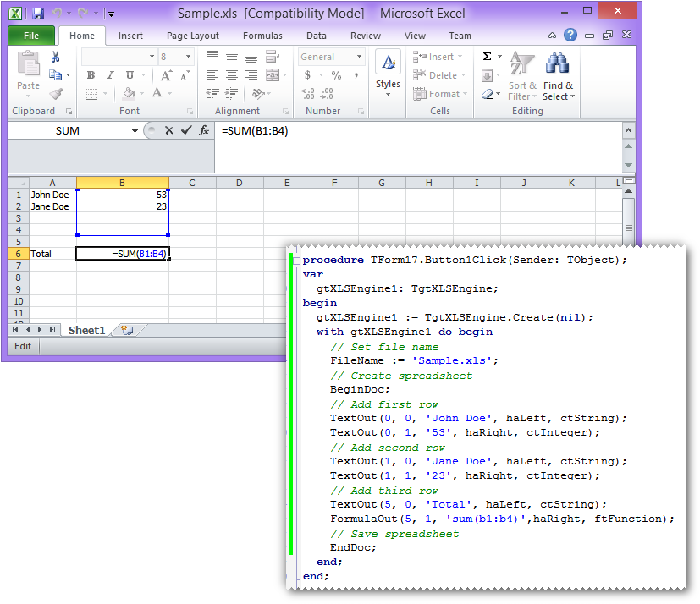Click the Undo arrow icon
700x604 pixels.
point(57,14)
